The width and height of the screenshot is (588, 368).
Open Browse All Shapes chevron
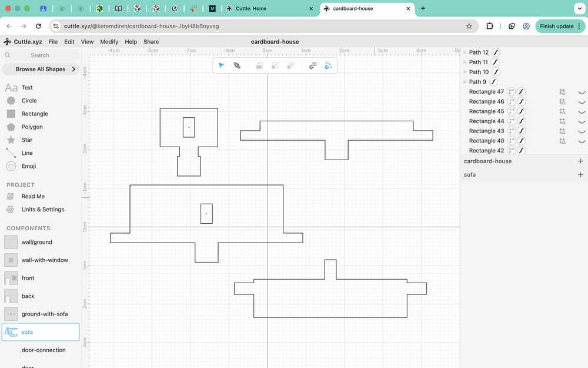[73, 69]
